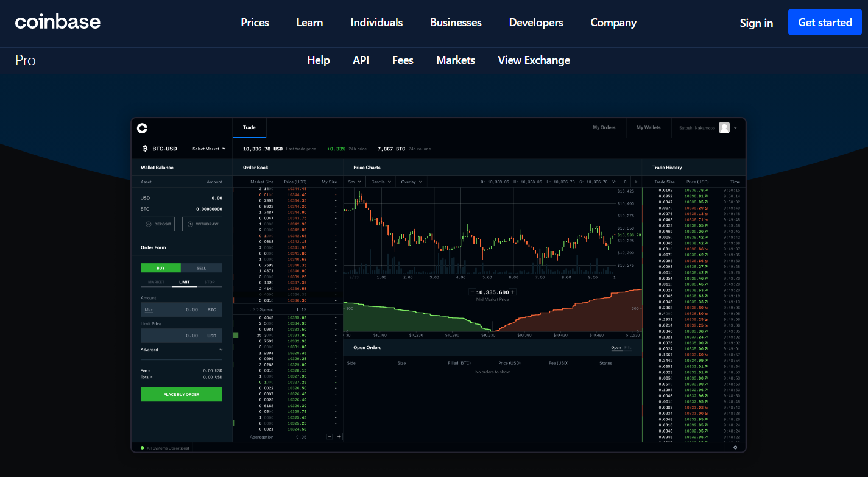Click the Coinbase logo in the header
The width and height of the screenshot is (868, 477).
pos(58,22)
